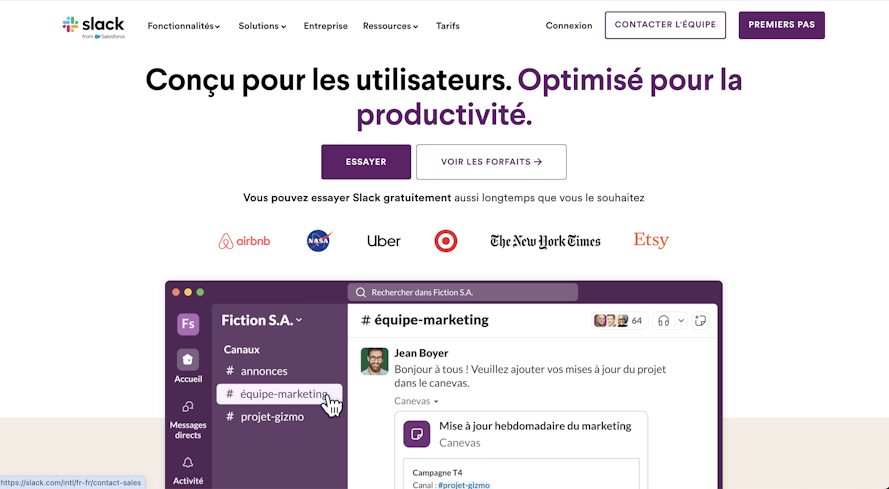The width and height of the screenshot is (889, 489).
Task: Click the Airbnb logo
Action: (x=244, y=241)
